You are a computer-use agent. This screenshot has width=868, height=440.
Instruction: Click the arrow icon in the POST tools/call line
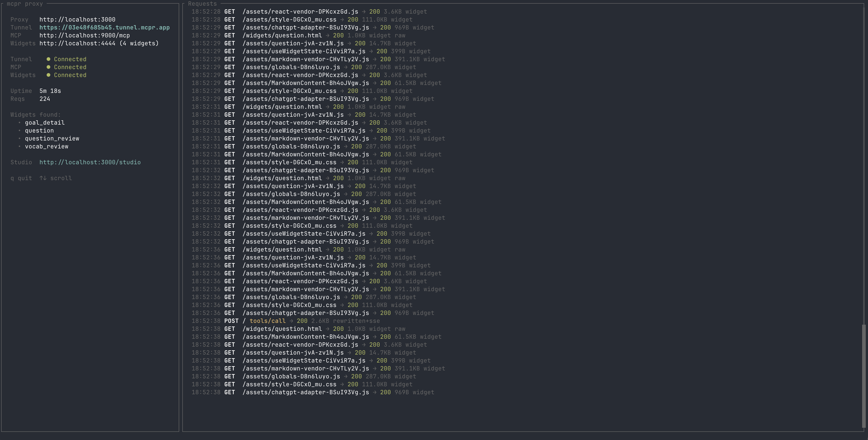coord(291,321)
